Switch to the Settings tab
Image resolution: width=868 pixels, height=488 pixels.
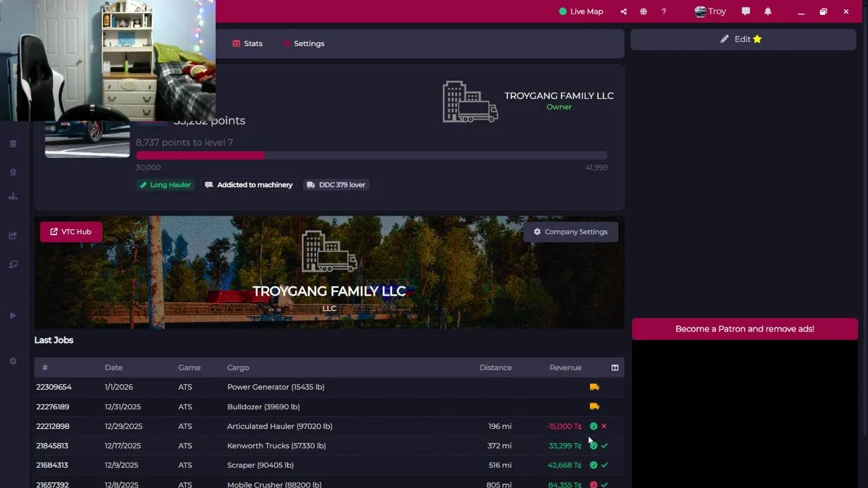point(304,43)
